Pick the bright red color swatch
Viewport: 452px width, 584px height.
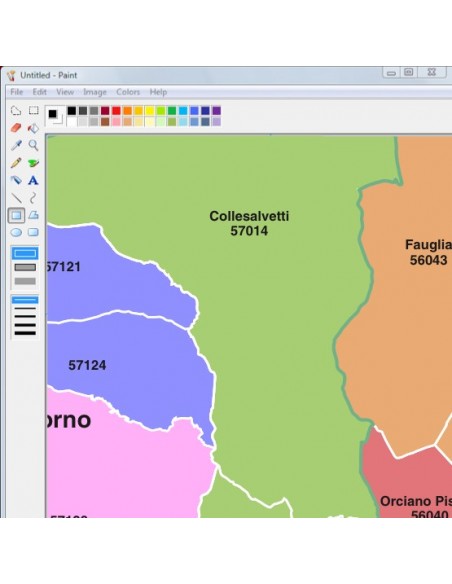(x=116, y=111)
